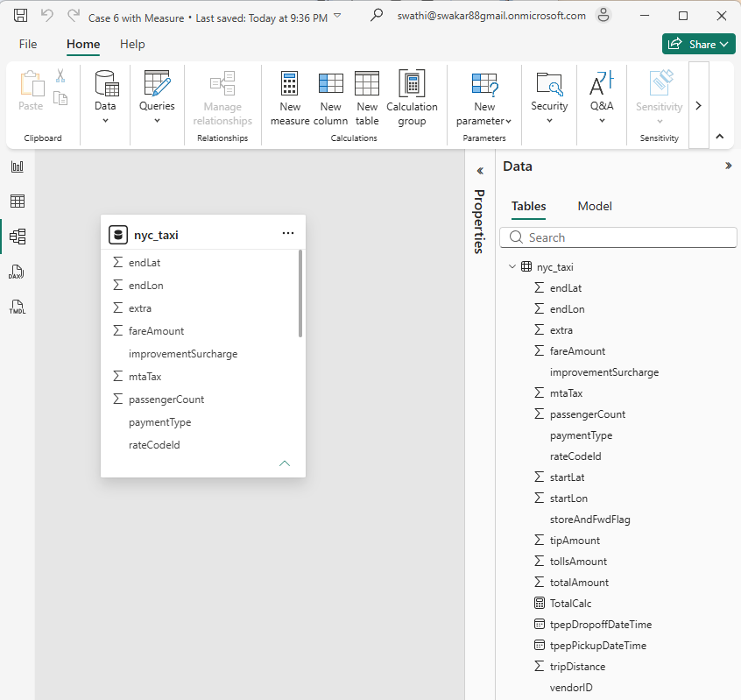Open the user account avatar

coord(603,15)
